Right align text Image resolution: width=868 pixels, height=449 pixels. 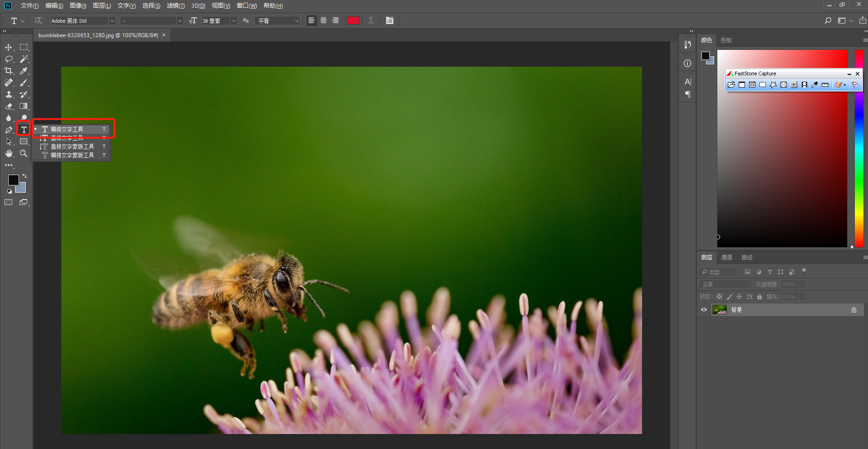click(335, 20)
